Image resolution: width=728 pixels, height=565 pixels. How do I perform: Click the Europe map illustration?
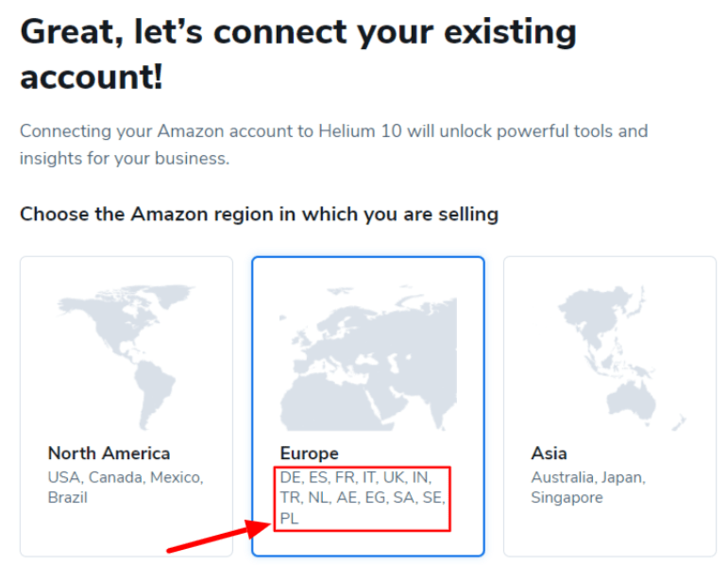tap(368, 359)
